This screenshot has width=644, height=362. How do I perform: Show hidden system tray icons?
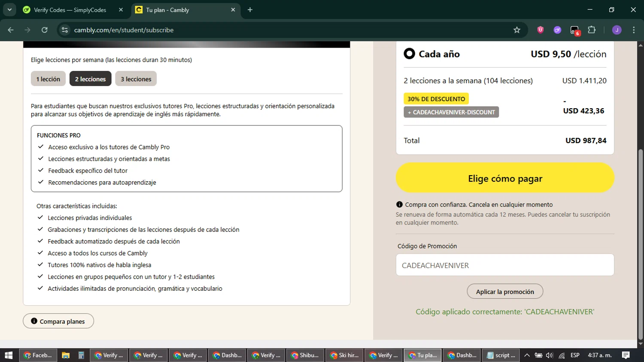pyautogui.click(x=527, y=355)
